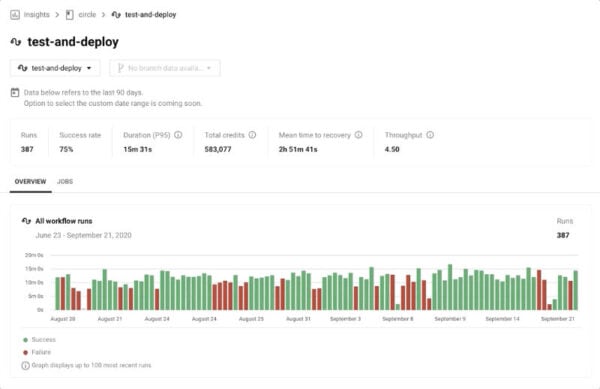Click the workflow icon in breadcrumb

tap(116, 15)
